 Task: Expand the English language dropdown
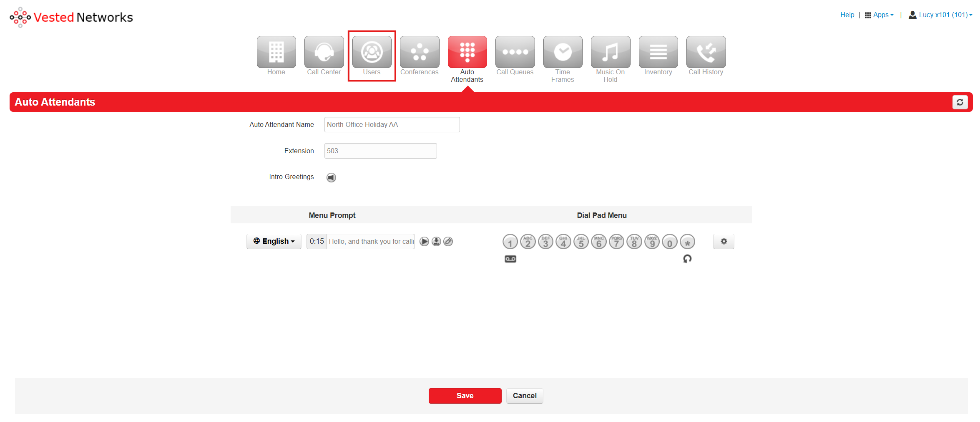click(x=274, y=242)
